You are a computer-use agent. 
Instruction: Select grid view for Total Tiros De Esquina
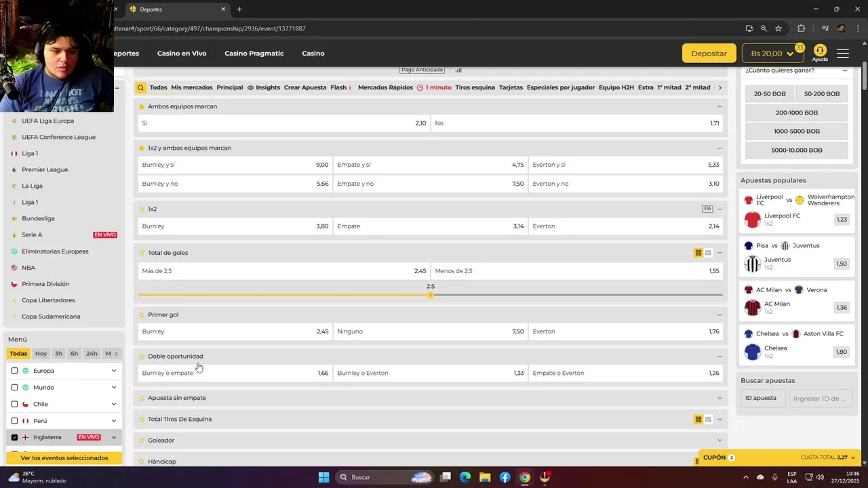point(698,419)
